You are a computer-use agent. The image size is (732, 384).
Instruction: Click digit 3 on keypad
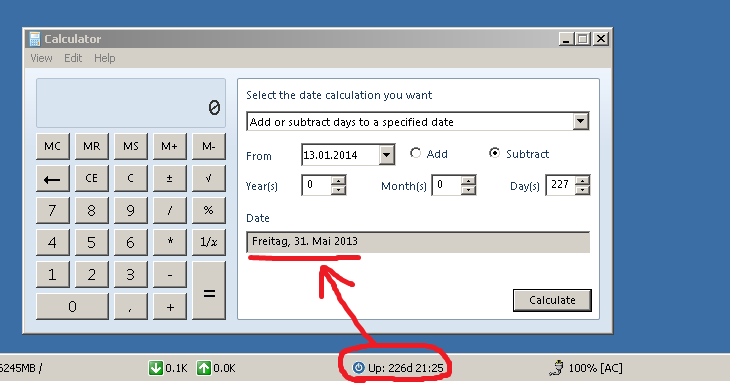(131, 275)
